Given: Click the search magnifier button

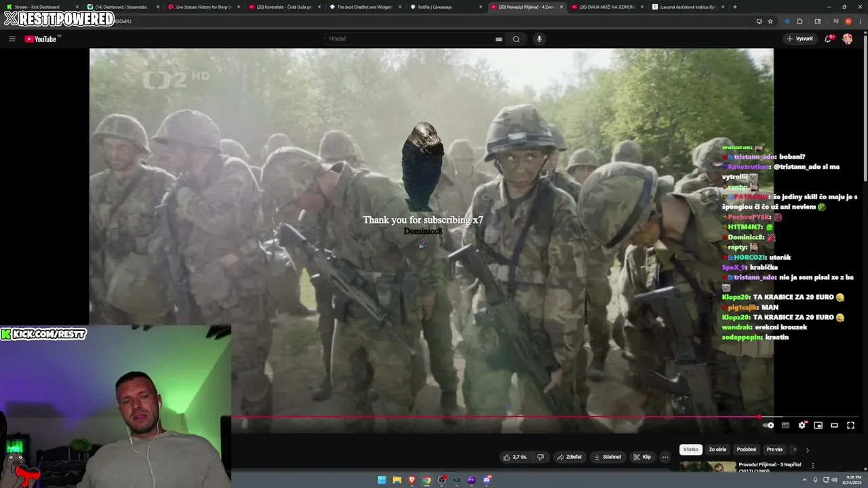Looking at the screenshot, I should [x=516, y=39].
